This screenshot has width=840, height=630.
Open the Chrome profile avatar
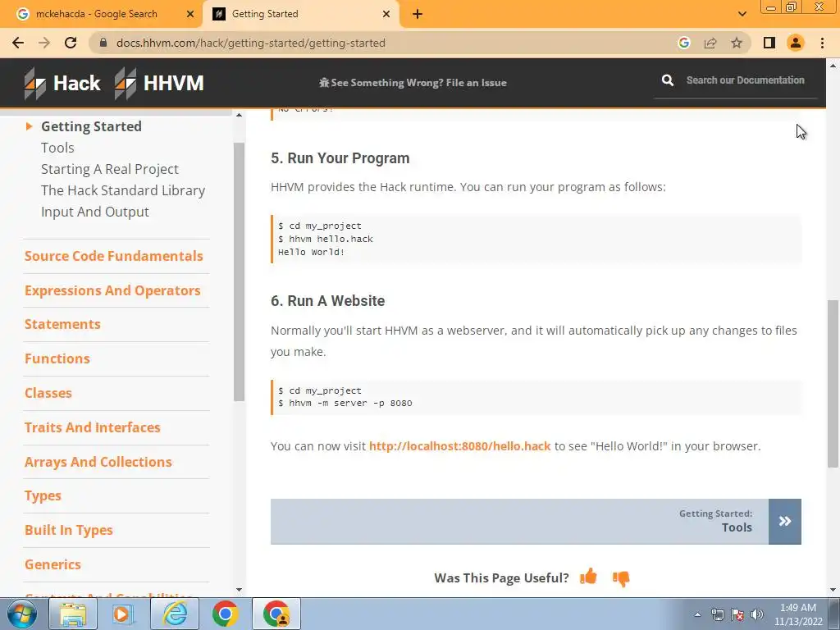point(796,43)
